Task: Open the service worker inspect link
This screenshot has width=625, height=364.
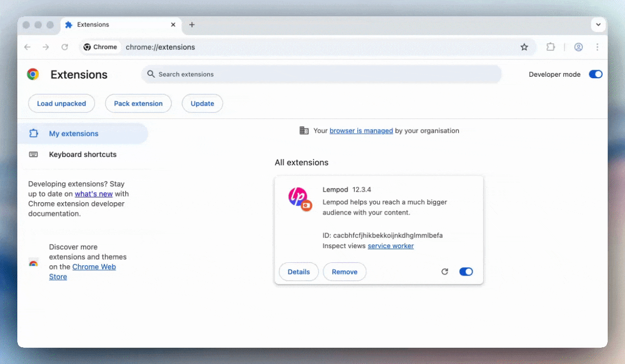Action: [x=391, y=246]
